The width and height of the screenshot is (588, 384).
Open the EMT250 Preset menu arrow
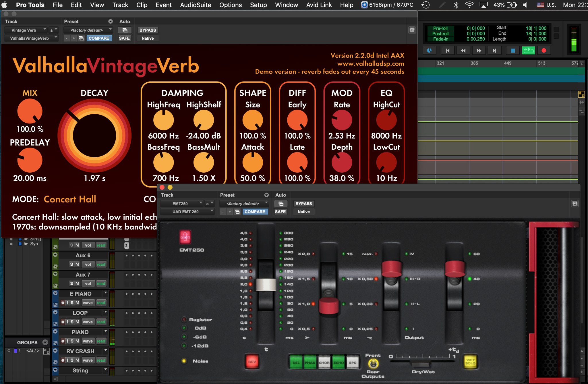click(266, 195)
